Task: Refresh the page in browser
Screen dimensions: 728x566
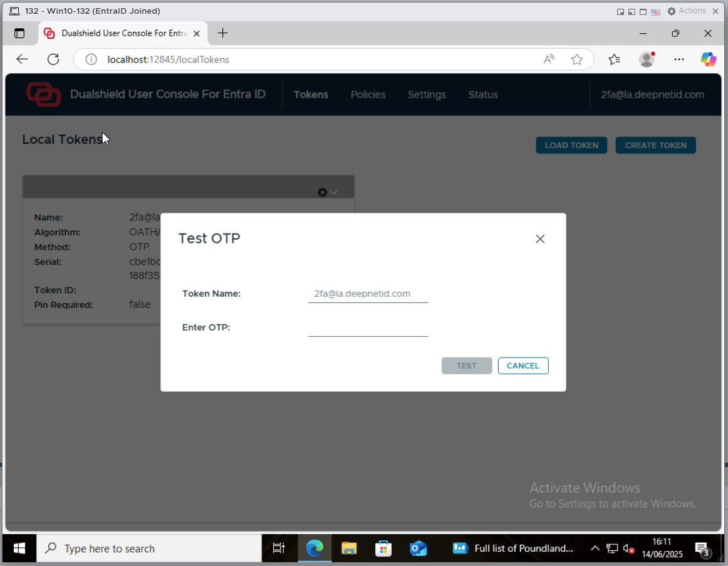Action: click(x=53, y=59)
